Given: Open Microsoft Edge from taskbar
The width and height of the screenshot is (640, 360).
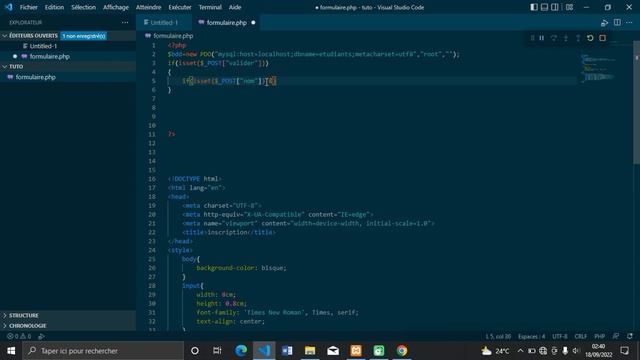Looking at the screenshot, I should click(x=241, y=351).
